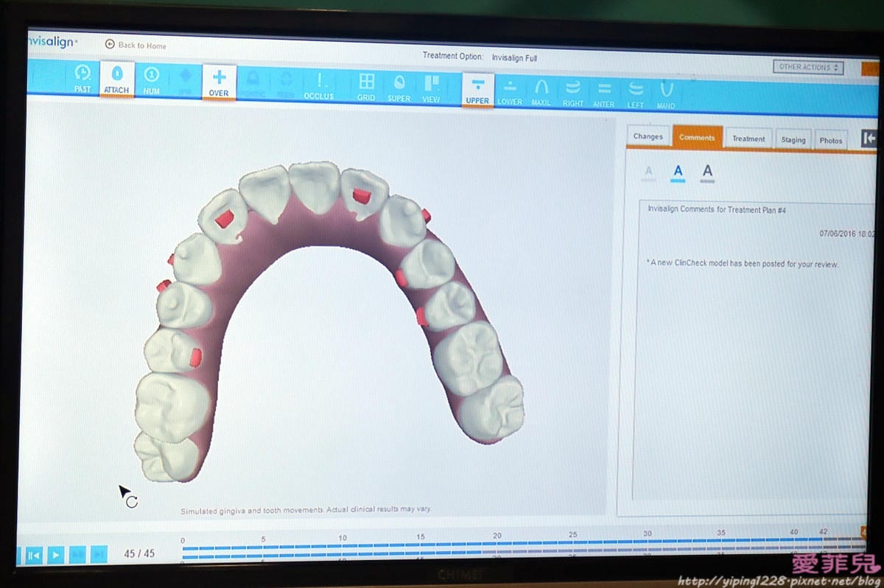Choose the large text size A

pyautogui.click(x=707, y=173)
